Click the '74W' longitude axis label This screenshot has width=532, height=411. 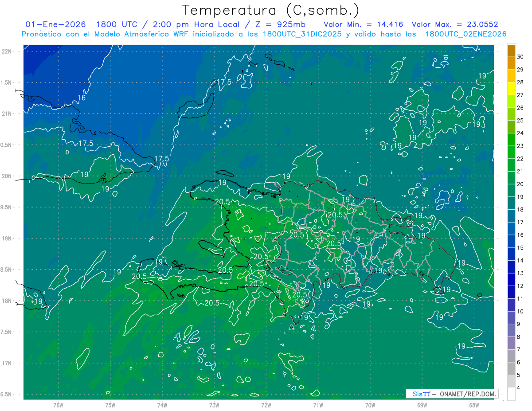(162, 405)
